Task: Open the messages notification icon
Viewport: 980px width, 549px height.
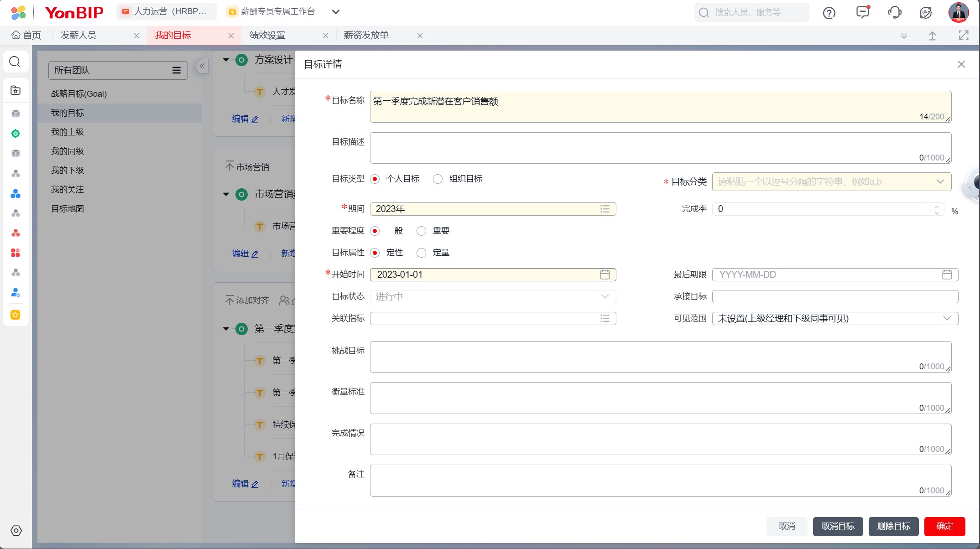Action: (863, 12)
